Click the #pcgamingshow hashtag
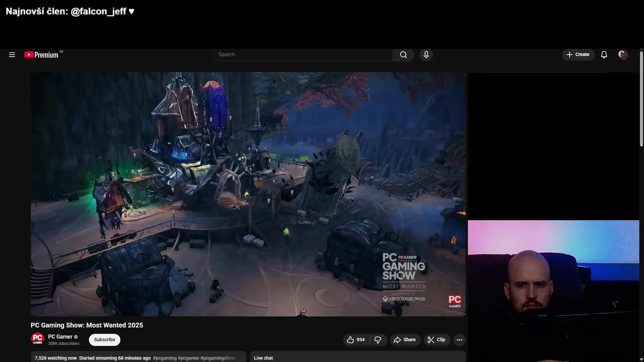The image size is (644, 362). point(218,358)
